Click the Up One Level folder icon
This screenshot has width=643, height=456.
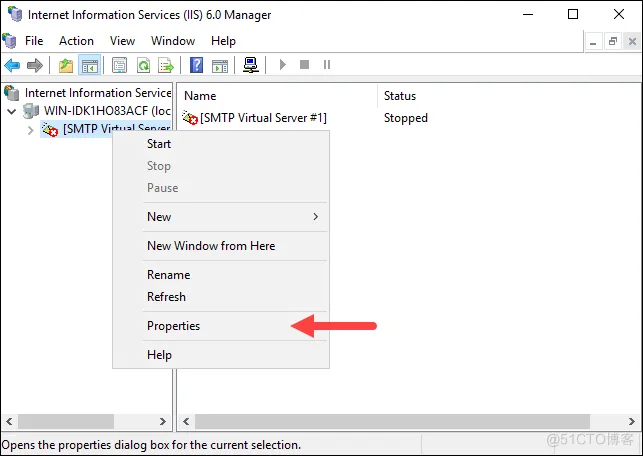click(x=66, y=65)
